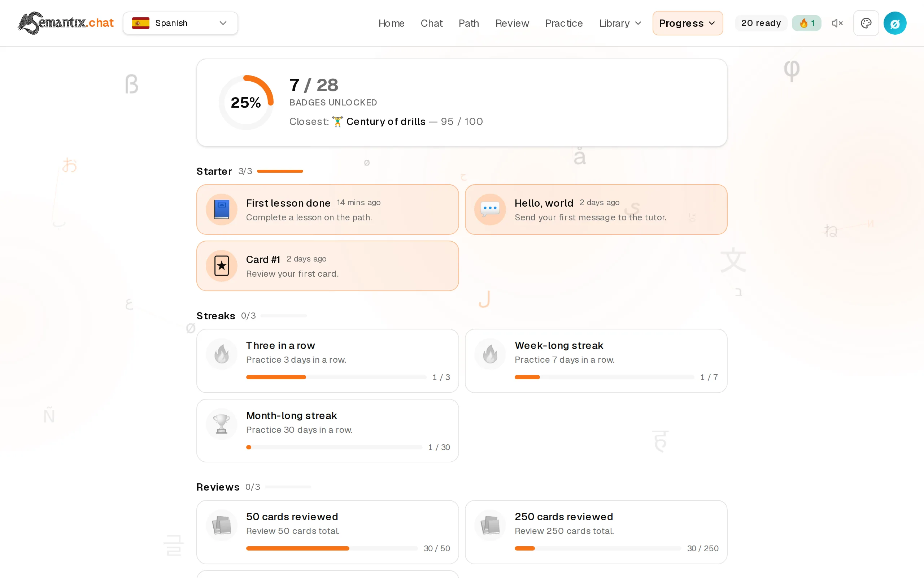
Task: Click the 25% badge progress ring
Action: [x=246, y=103]
